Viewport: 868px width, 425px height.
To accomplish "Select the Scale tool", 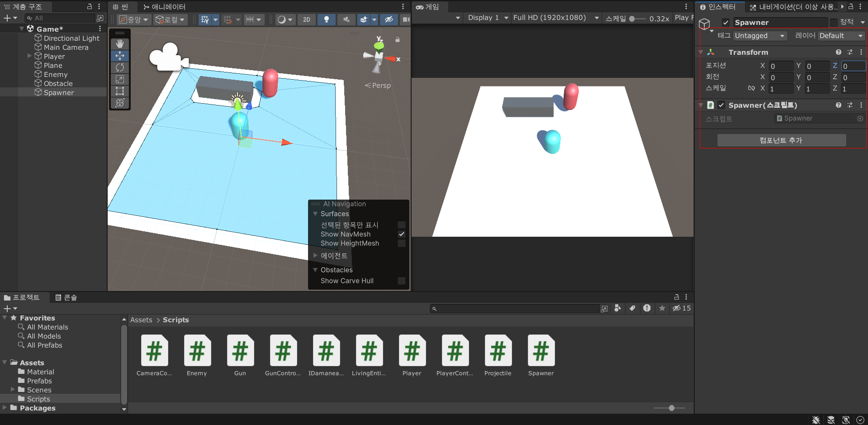I will point(120,79).
